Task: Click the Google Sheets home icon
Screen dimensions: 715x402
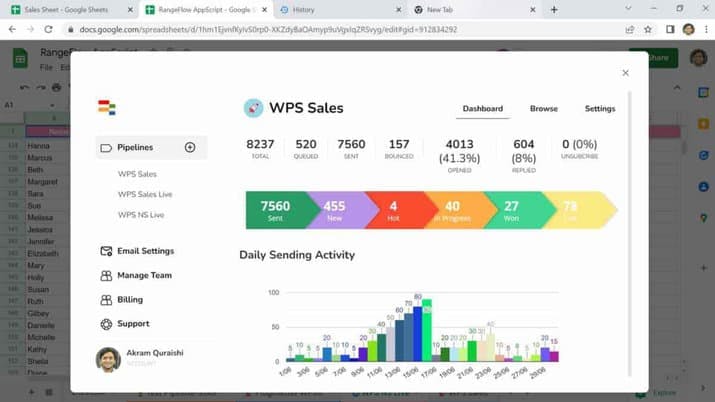Action: tap(20, 58)
